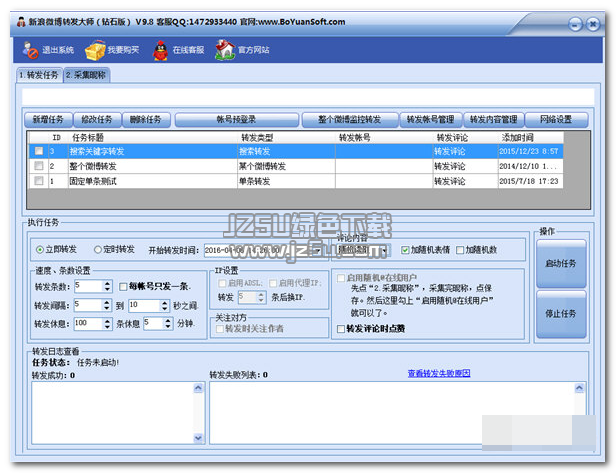Image resolution: width=616 pixels, height=473 pixels.
Task: Click the 添加时间 column header
Action: (x=530, y=138)
